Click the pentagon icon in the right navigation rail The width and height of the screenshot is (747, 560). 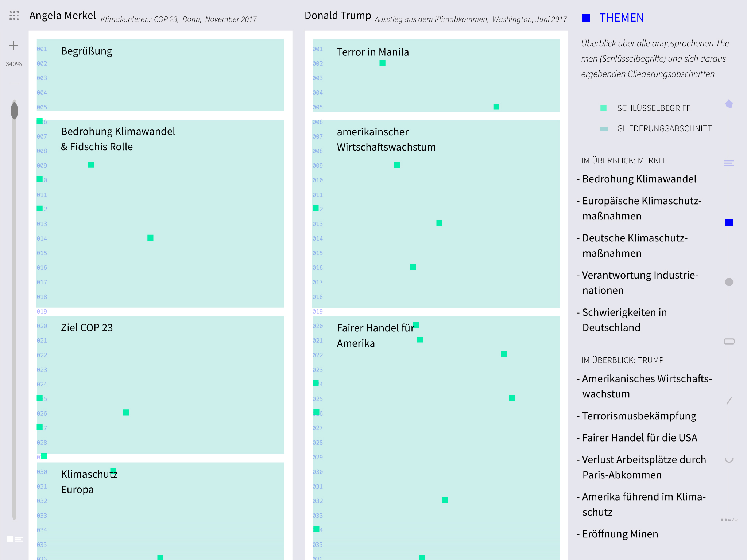729,104
